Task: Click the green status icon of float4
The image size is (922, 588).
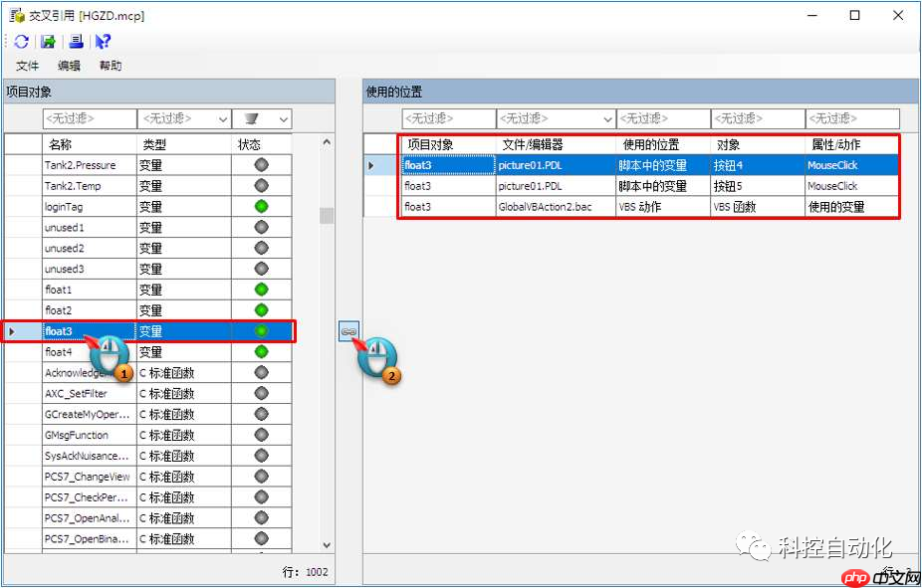Action: [x=261, y=351]
